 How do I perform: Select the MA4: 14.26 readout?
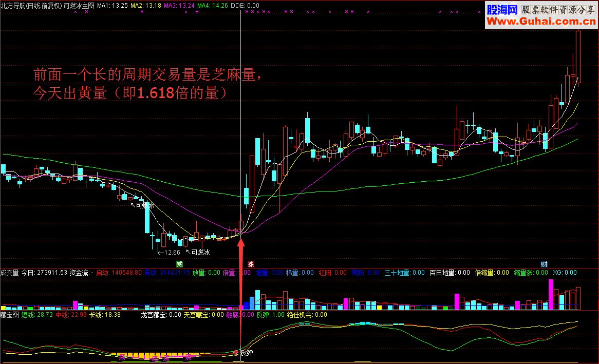(212, 6)
